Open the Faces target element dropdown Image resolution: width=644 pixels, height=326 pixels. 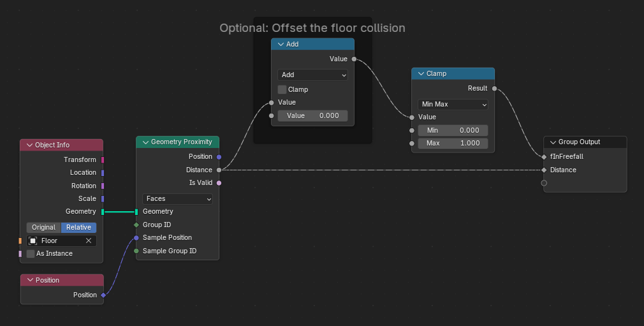(177, 199)
